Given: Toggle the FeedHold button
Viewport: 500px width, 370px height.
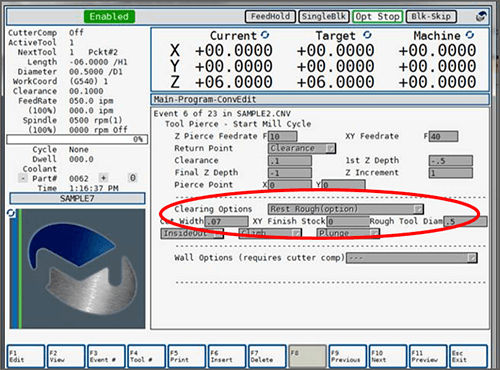Looking at the screenshot, I should coord(270,16).
